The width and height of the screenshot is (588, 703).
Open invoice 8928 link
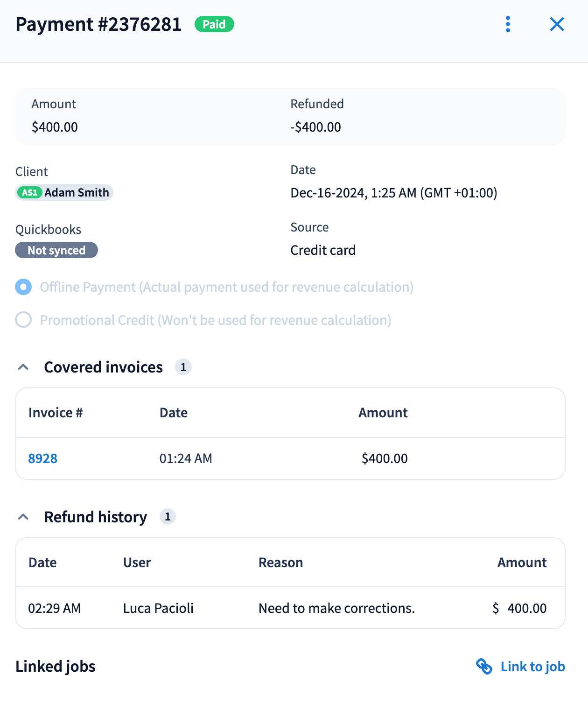42,458
